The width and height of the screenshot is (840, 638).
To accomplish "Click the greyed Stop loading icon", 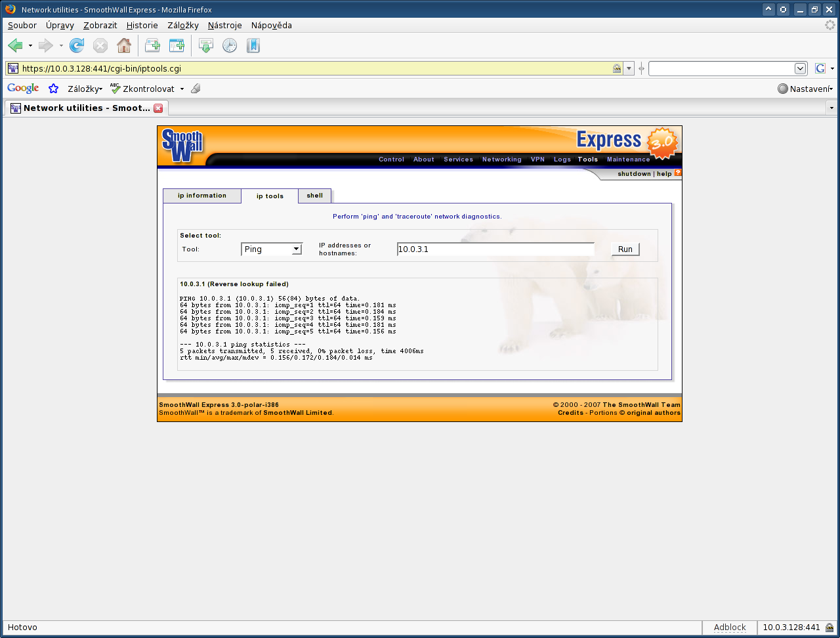I will [100, 45].
